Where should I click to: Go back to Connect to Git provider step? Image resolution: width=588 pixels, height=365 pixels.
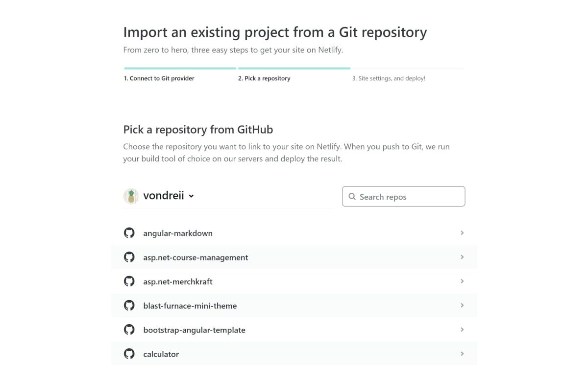(159, 78)
